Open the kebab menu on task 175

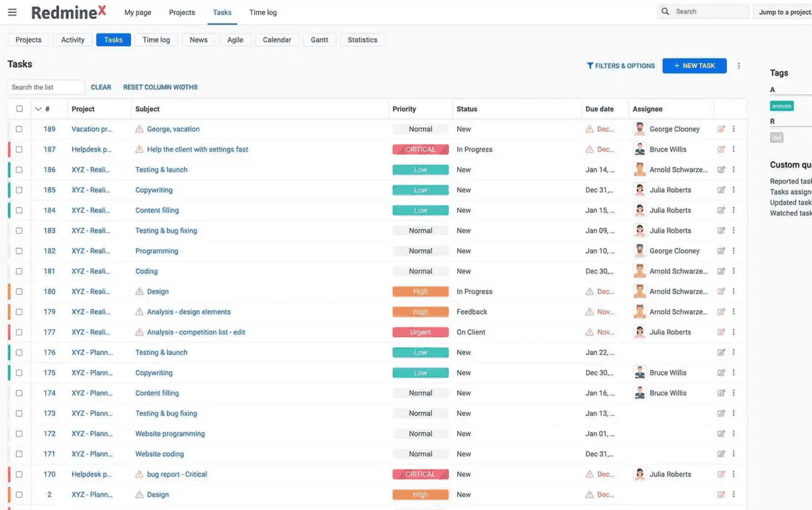[734, 372]
